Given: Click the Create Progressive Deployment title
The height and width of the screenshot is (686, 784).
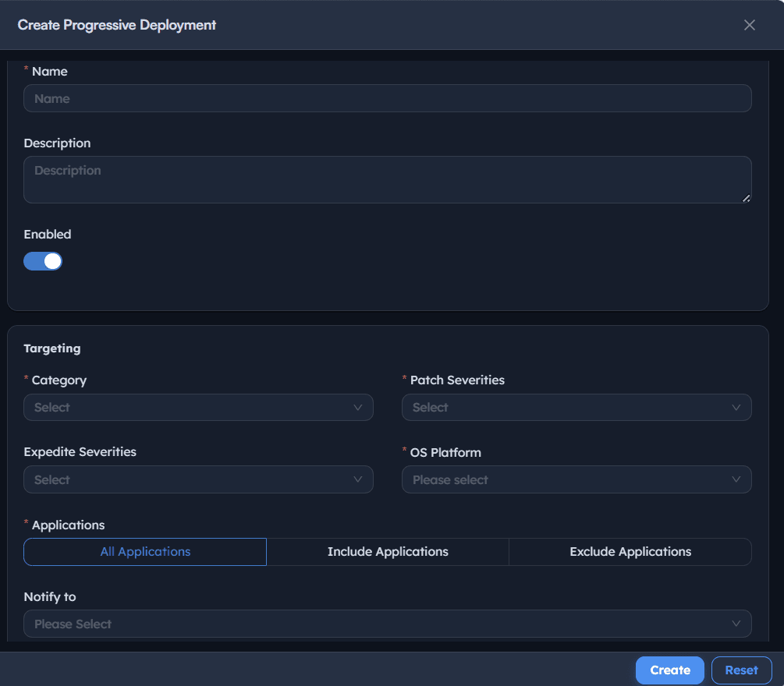Looking at the screenshot, I should [x=116, y=25].
